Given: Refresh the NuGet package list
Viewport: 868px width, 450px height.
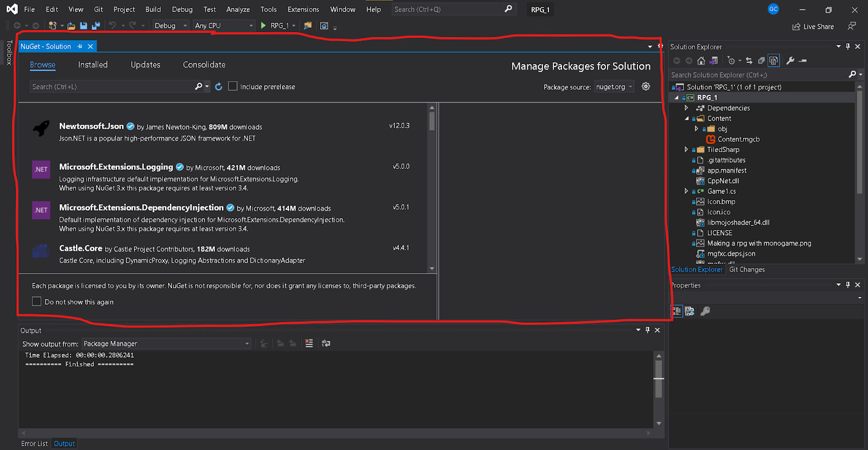Looking at the screenshot, I should (219, 87).
